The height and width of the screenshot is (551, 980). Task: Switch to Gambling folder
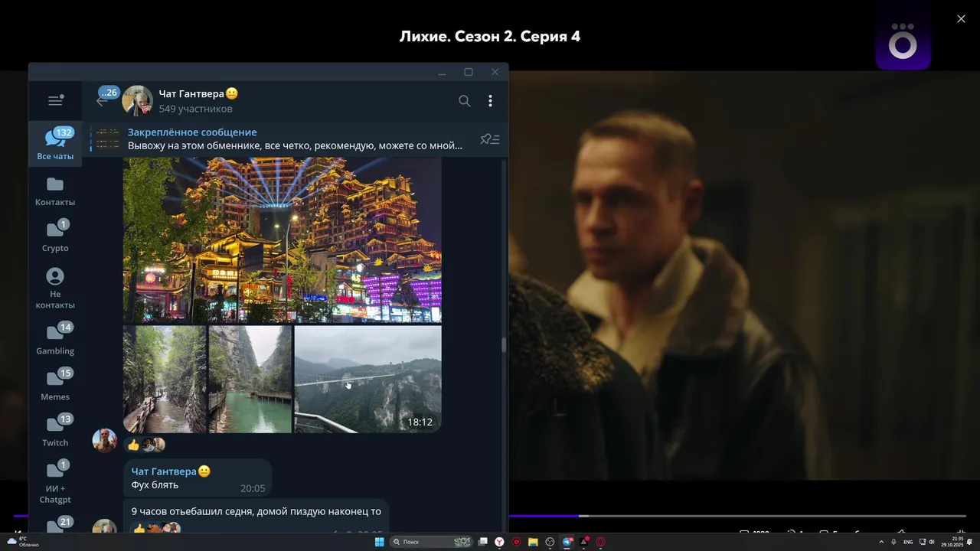(55, 339)
